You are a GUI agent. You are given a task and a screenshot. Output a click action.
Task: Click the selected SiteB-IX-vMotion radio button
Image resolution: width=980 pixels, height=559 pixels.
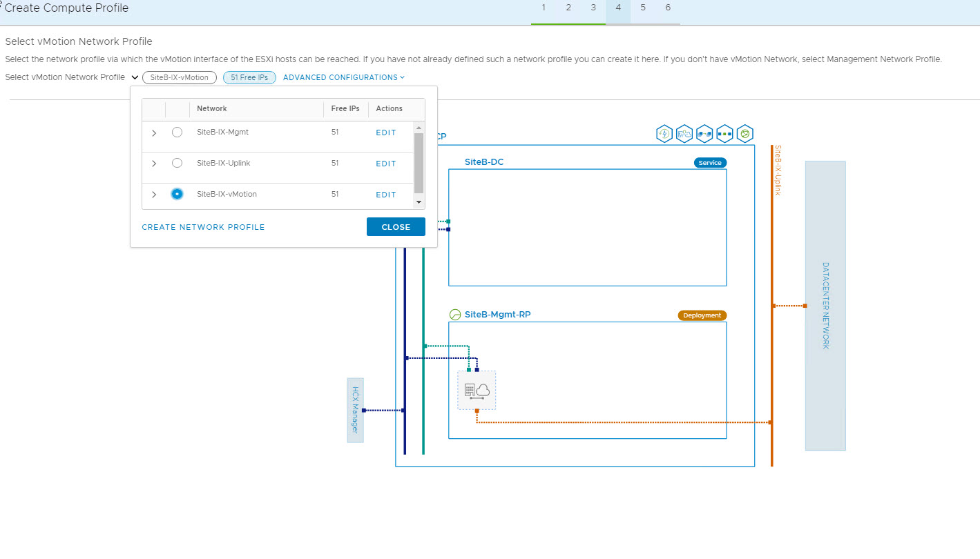click(177, 195)
